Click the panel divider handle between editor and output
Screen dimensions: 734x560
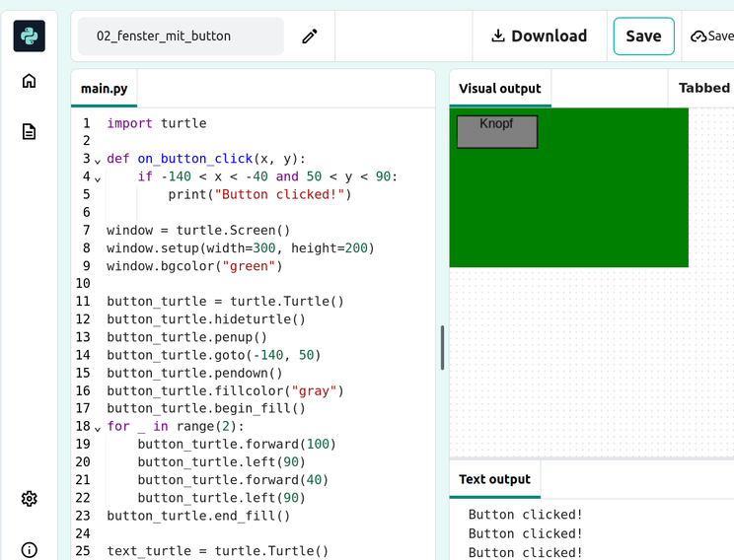pos(442,348)
